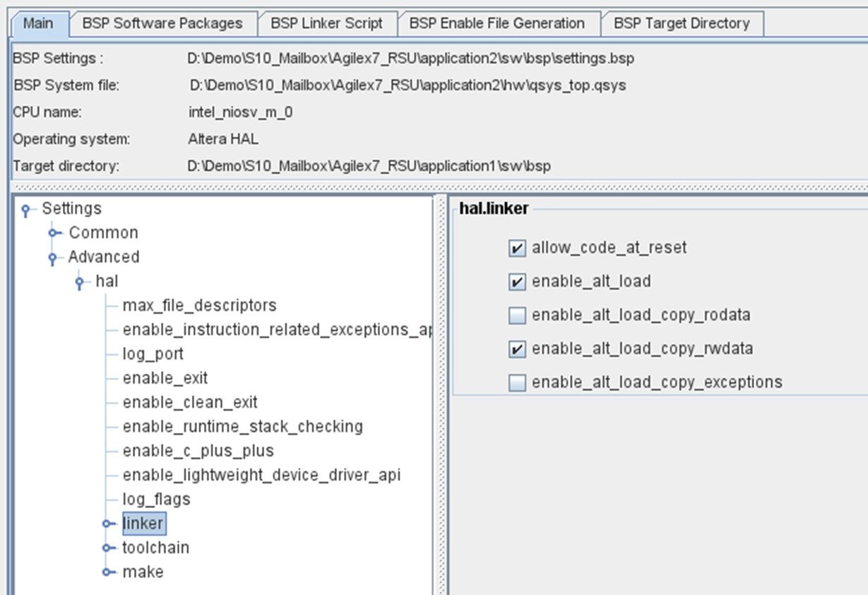Select the log_port tree entry
The height and width of the screenshot is (595, 868).
(153, 354)
